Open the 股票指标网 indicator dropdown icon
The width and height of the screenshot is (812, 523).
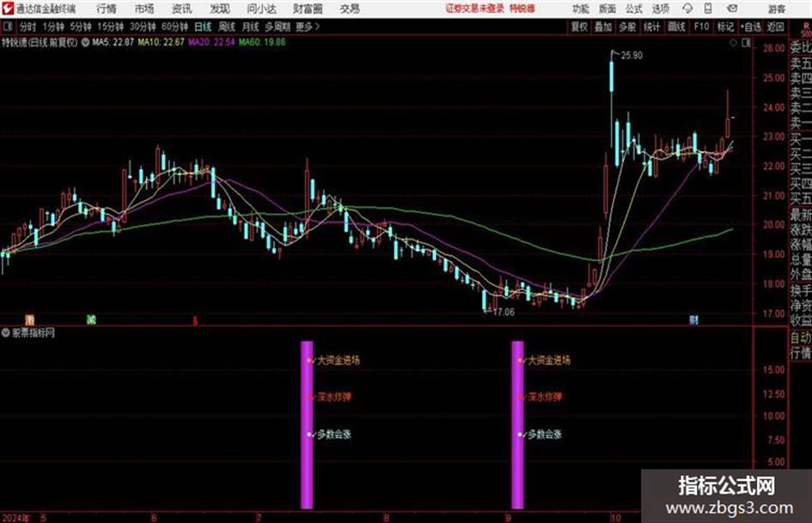(6, 333)
